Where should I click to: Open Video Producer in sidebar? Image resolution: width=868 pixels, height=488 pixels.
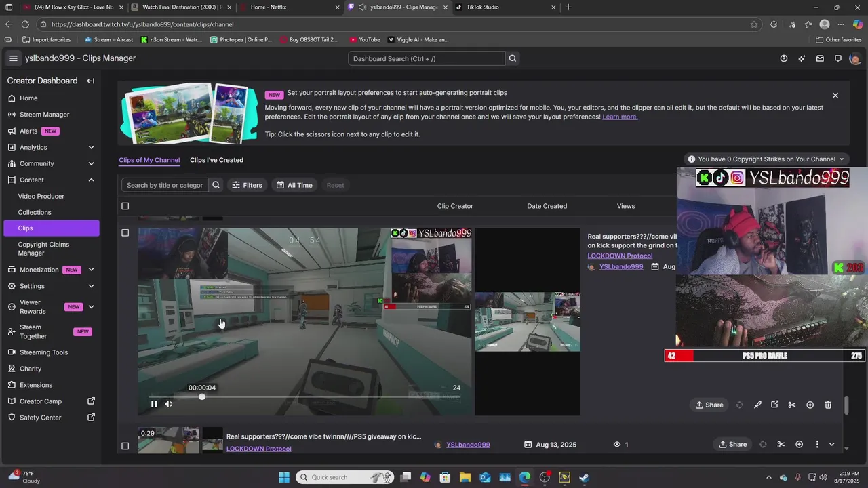pos(41,196)
